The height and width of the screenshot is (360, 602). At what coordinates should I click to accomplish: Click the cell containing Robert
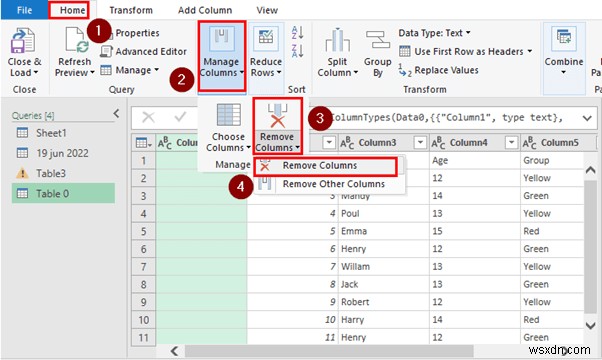(384, 302)
